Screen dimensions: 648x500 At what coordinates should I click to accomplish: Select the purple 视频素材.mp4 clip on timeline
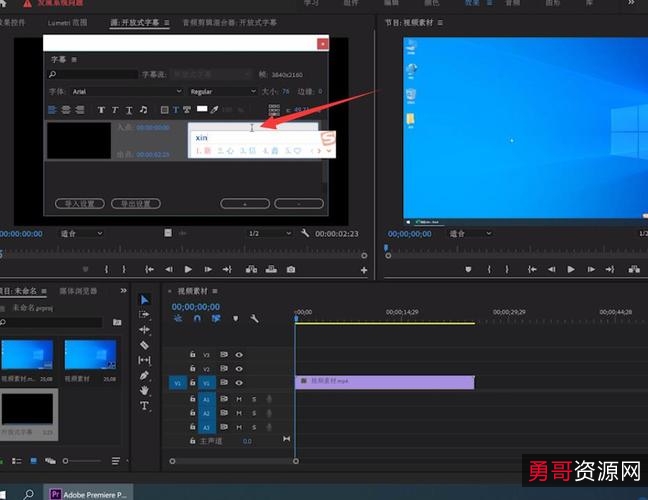(x=384, y=382)
